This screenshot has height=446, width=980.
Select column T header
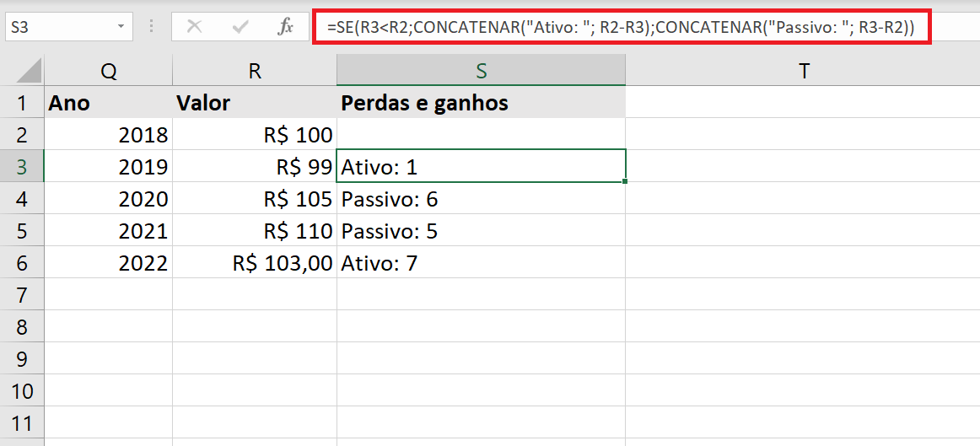(x=804, y=71)
